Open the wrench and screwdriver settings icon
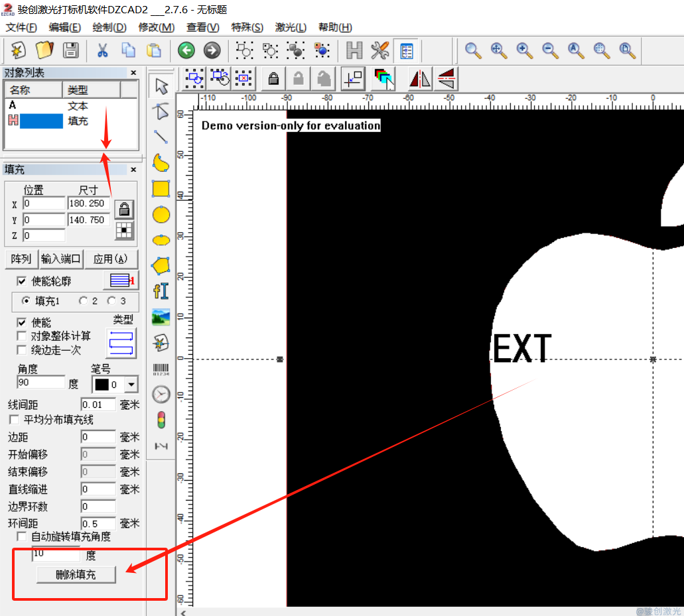 (x=379, y=50)
